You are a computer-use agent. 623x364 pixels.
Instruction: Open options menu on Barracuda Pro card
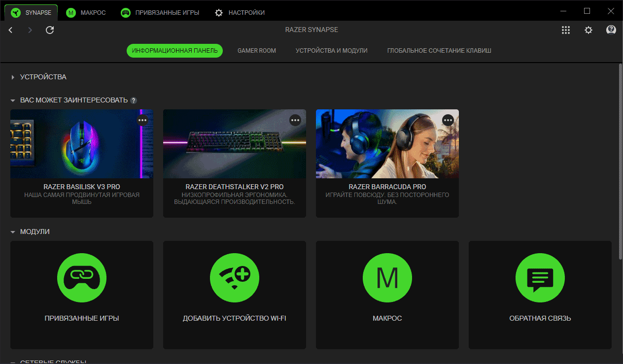pos(448,120)
